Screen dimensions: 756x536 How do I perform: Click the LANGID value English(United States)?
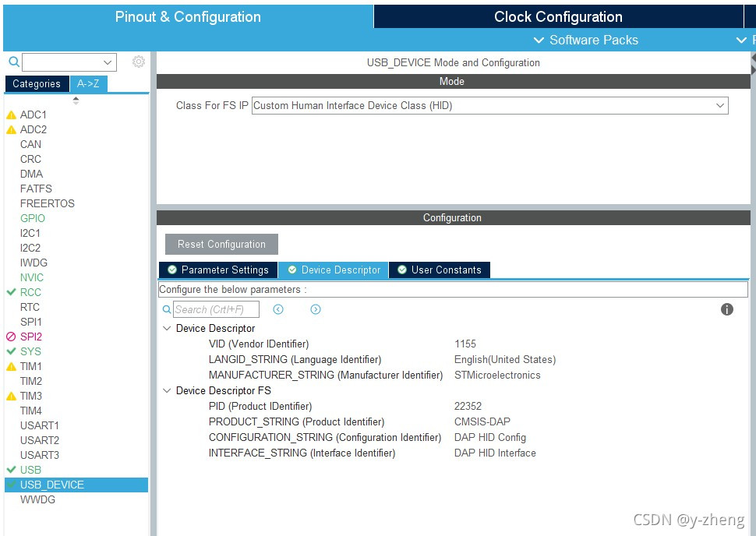505,360
